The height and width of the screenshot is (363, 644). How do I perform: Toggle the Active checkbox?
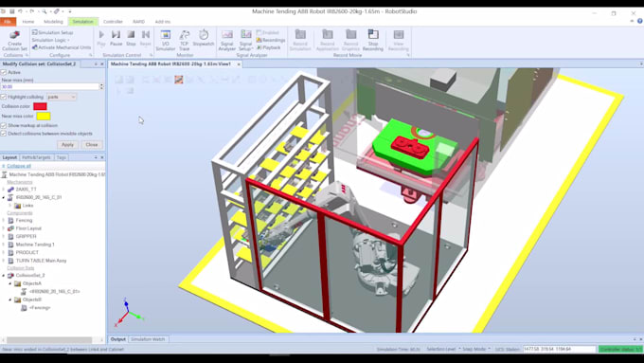[4, 72]
